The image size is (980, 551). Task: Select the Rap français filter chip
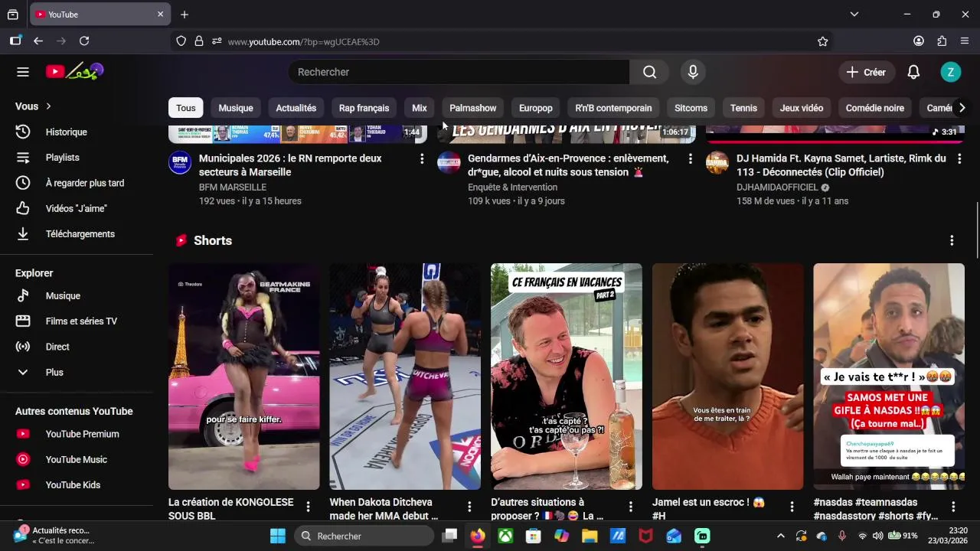(364, 108)
